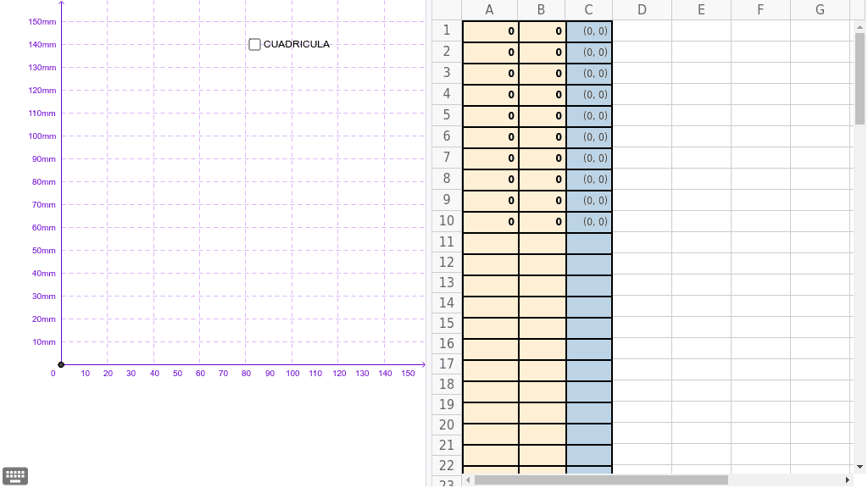Image resolution: width=868 pixels, height=488 pixels.
Task: Click the horizontal scrollbar left arrow
Action: click(x=468, y=480)
